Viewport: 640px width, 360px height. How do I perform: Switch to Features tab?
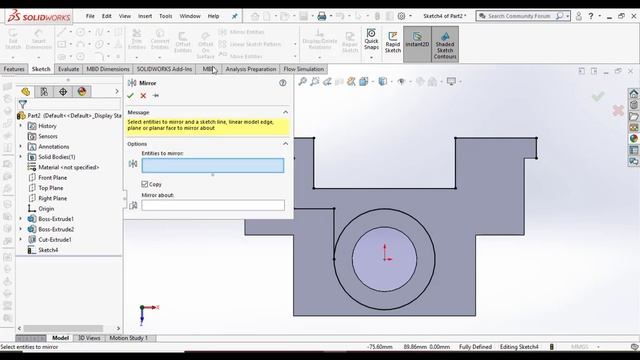tap(14, 69)
